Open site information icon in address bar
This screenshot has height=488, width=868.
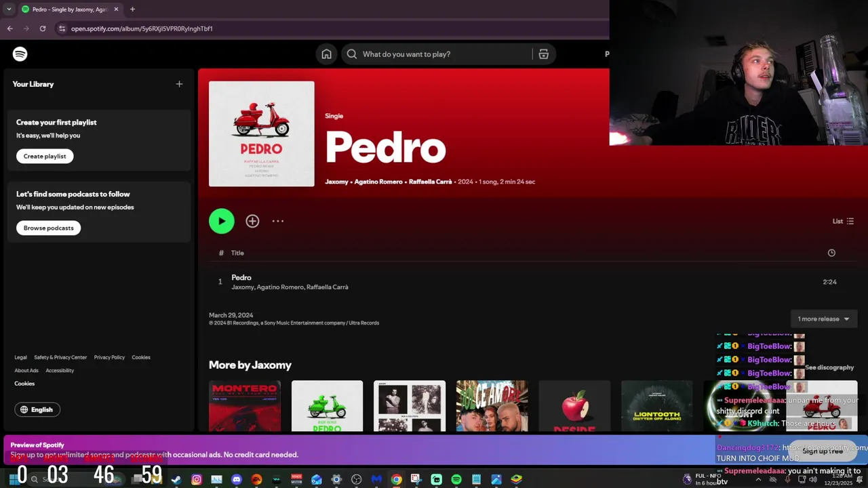pos(62,28)
